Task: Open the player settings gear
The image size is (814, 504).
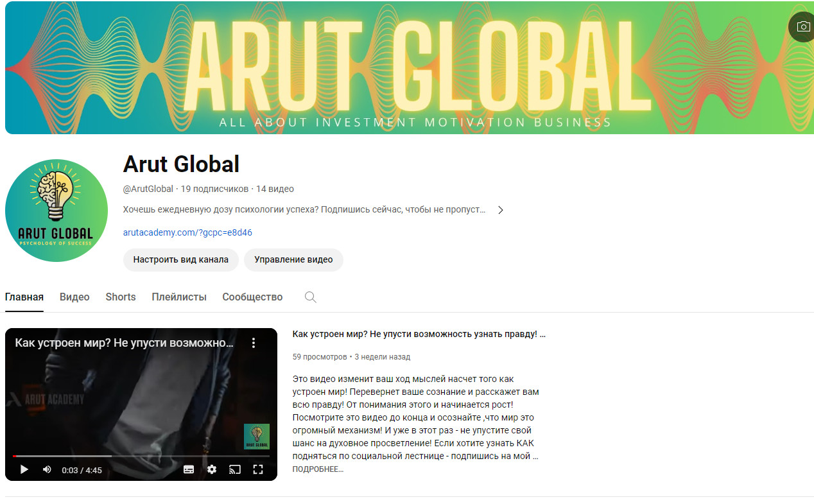Action: pyautogui.click(x=212, y=470)
